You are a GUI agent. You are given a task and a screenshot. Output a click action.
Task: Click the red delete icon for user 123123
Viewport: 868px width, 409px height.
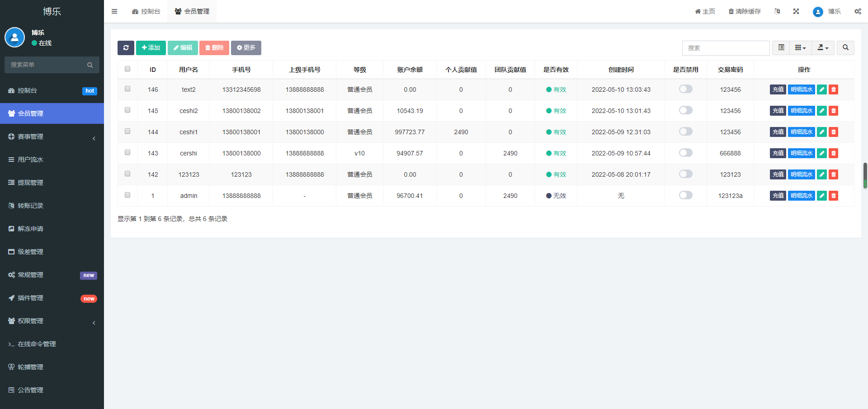[834, 174]
